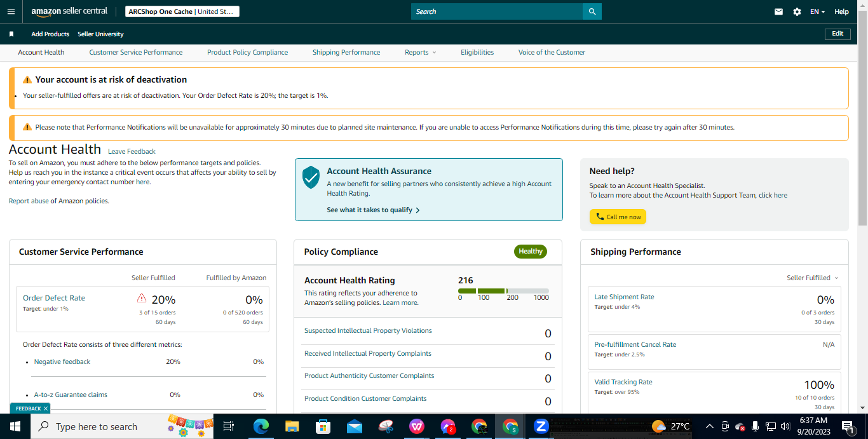This screenshot has width=868, height=439.
Task: Click the maintenance notice warning icon
Action: tap(27, 127)
